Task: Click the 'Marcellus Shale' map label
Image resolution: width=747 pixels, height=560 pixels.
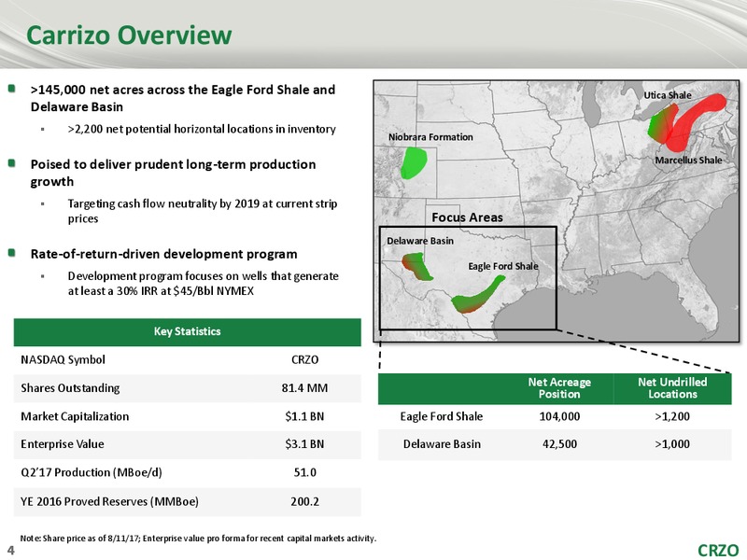Action: click(688, 160)
